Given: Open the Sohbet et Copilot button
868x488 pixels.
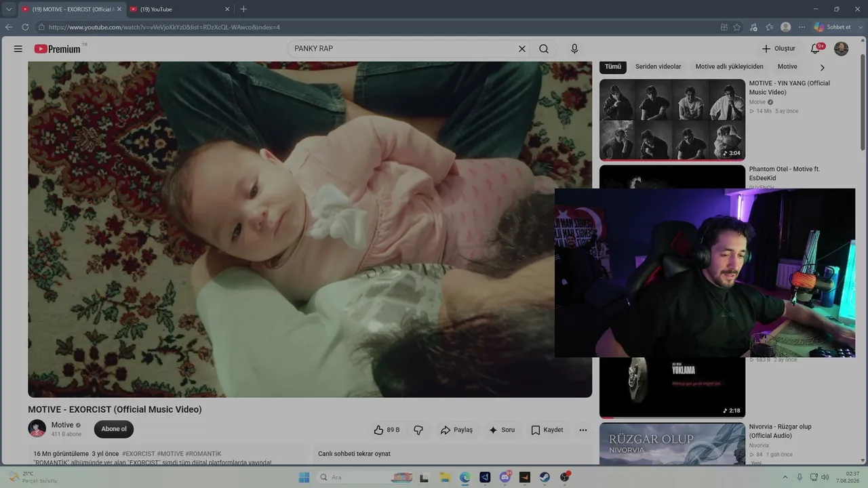Looking at the screenshot, I should 833,27.
